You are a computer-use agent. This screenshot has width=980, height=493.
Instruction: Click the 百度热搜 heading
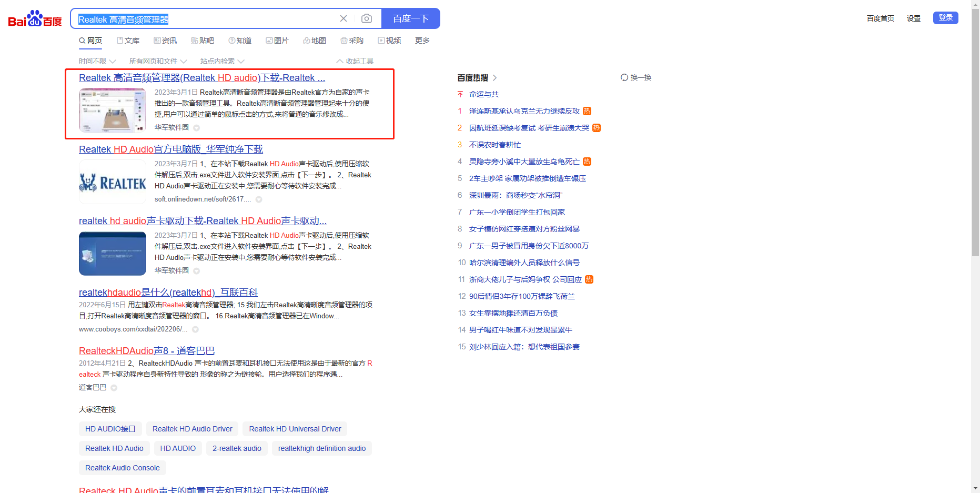tap(473, 78)
